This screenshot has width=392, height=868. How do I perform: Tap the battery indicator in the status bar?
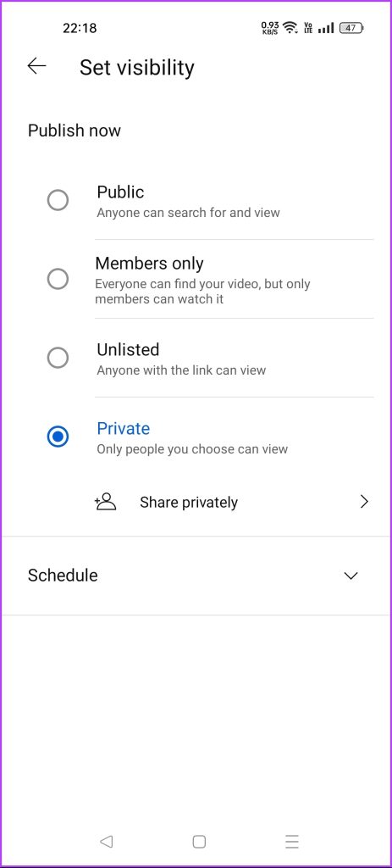(x=351, y=28)
